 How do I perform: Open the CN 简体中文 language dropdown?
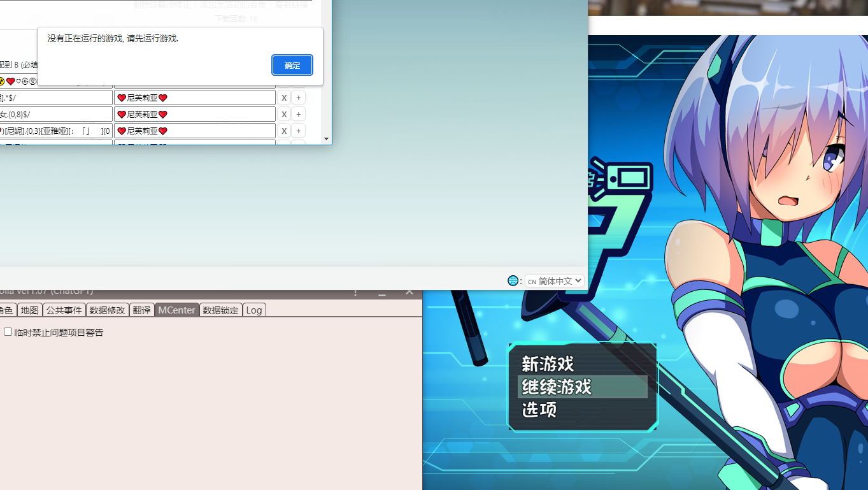[x=555, y=280]
